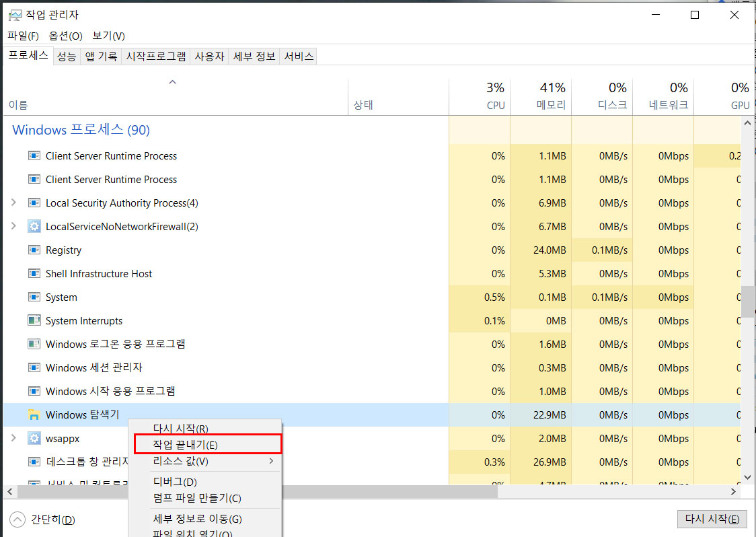Expand the wsappx process group
This screenshot has height=537, width=756.
(13, 438)
